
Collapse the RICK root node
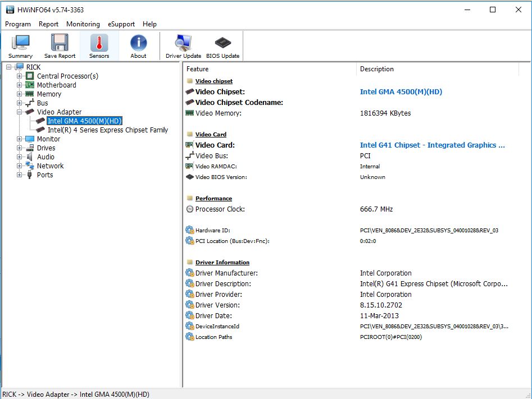(9, 67)
